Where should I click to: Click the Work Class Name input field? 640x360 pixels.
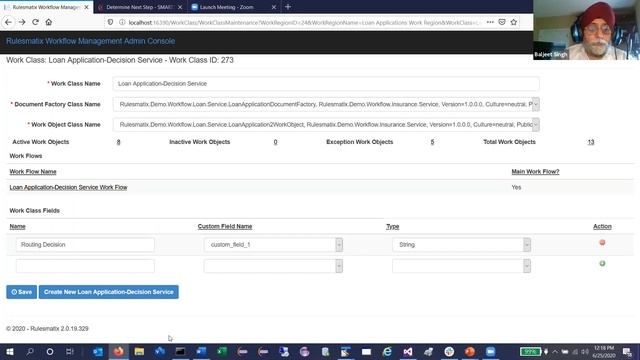pos(326,84)
